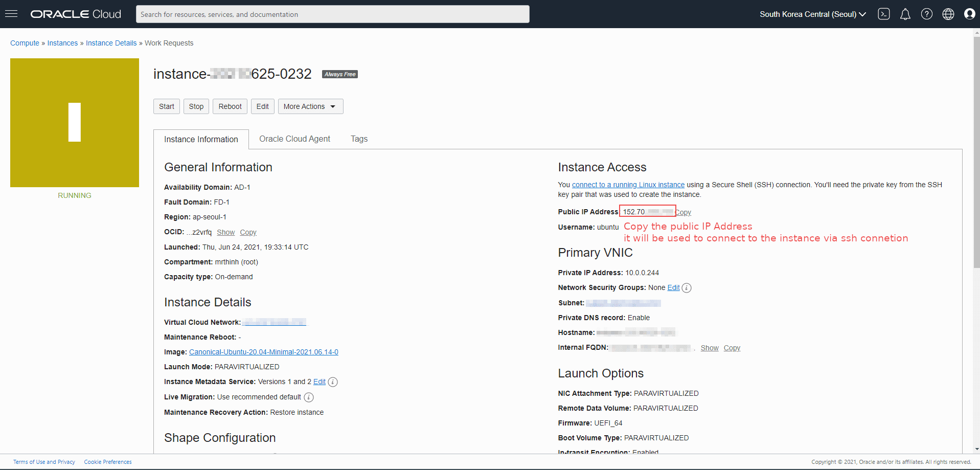Expand the More Actions dropdown

click(310, 106)
